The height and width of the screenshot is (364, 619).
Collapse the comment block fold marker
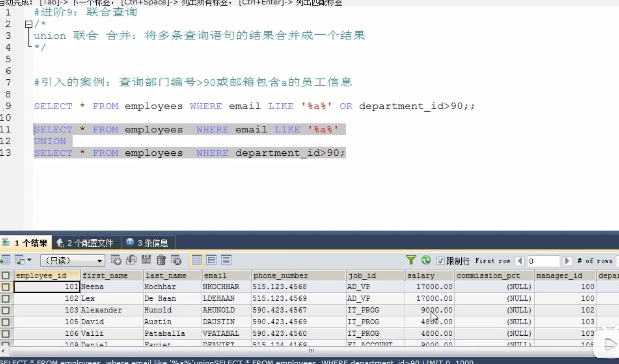[x=28, y=24]
